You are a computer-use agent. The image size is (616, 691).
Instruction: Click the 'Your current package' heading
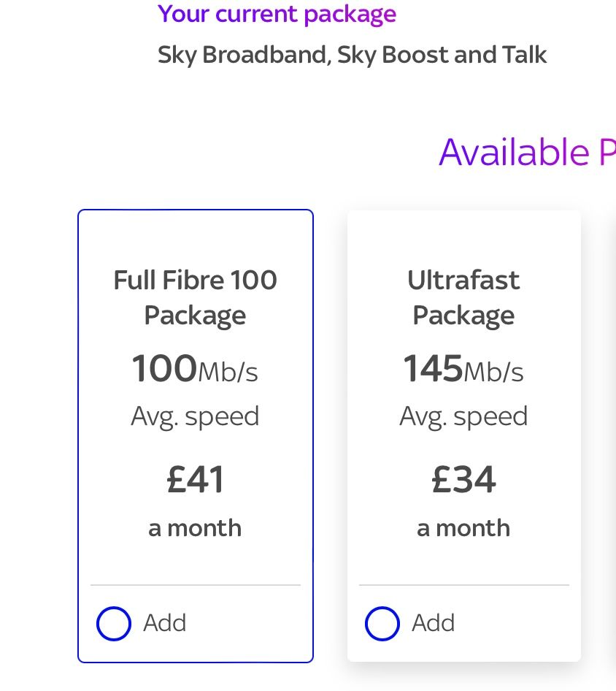[x=277, y=13]
